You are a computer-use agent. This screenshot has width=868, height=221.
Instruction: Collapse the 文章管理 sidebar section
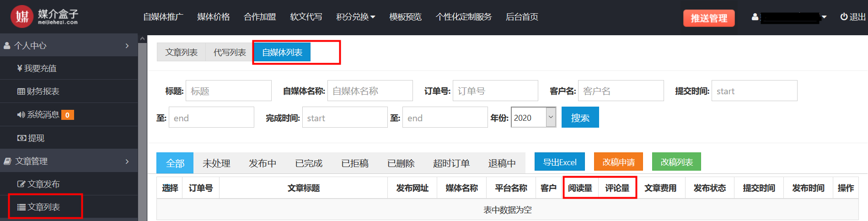(127, 162)
